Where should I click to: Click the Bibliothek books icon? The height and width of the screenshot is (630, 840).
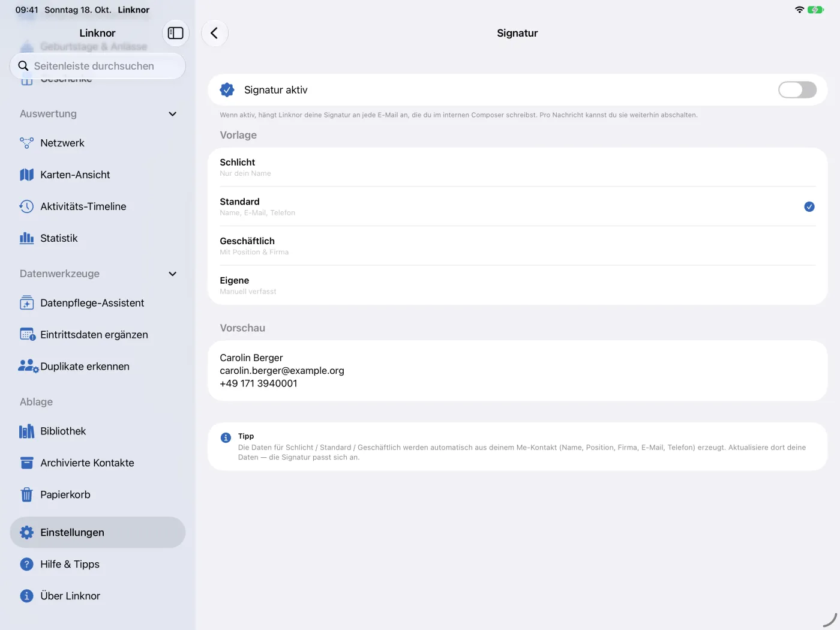pyautogui.click(x=26, y=431)
